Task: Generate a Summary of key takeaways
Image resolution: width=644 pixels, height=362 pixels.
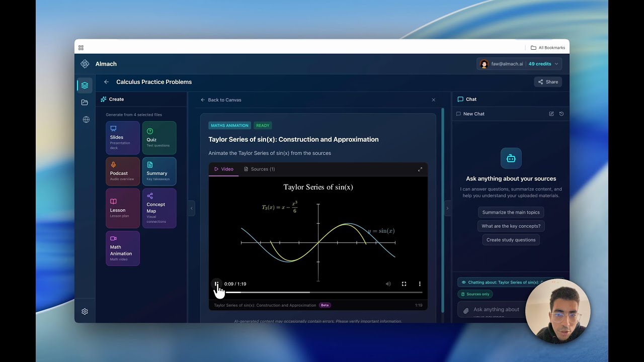Action: (159, 171)
